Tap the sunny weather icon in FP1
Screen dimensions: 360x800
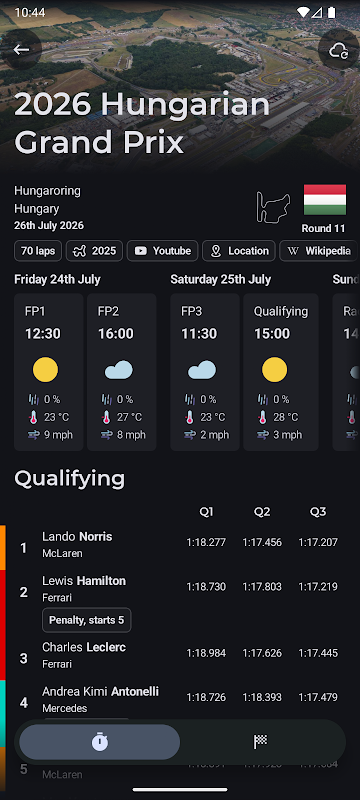45,370
